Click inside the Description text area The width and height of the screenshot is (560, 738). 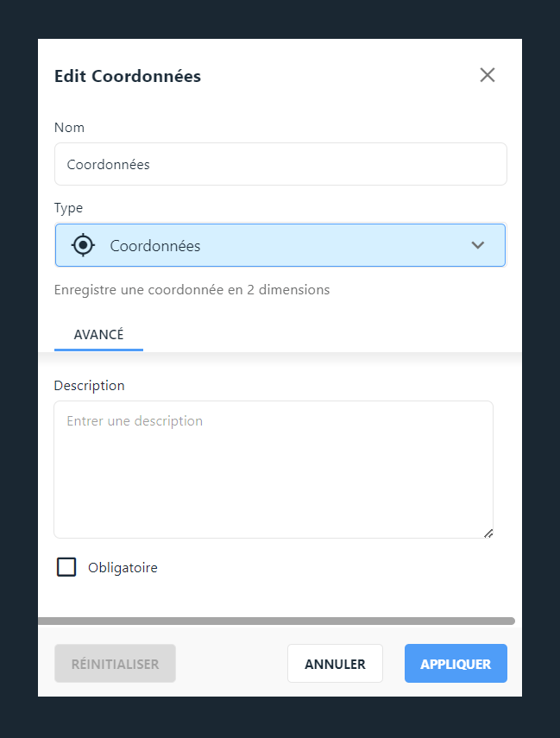pyautogui.click(x=274, y=470)
